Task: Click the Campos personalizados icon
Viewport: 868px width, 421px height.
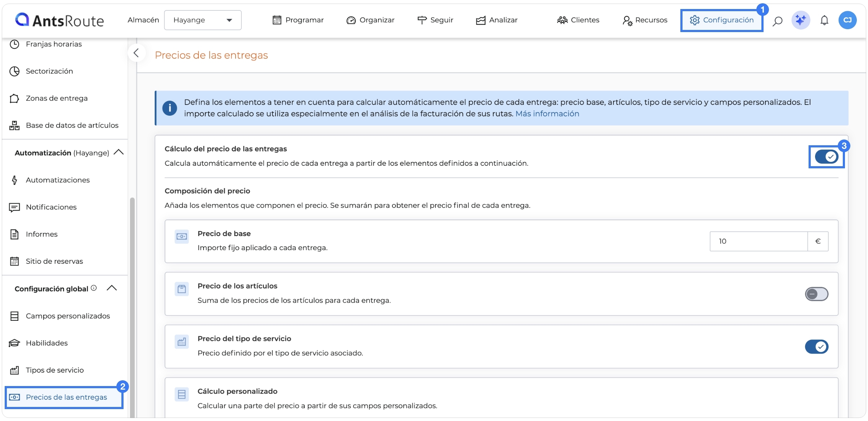Action: pos(14,316)
